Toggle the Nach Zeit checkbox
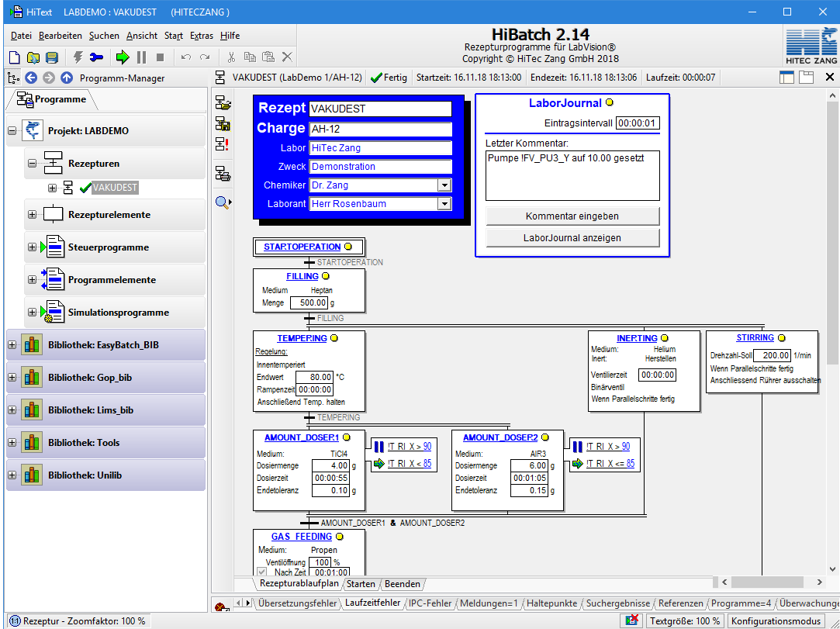The height and width of the screenshot is (629, 840). (262, 572)
